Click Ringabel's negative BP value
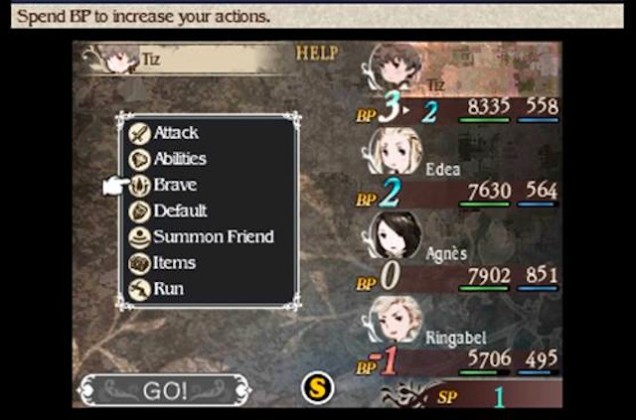The height and width of the screenshot is (420, 636). 382,361
